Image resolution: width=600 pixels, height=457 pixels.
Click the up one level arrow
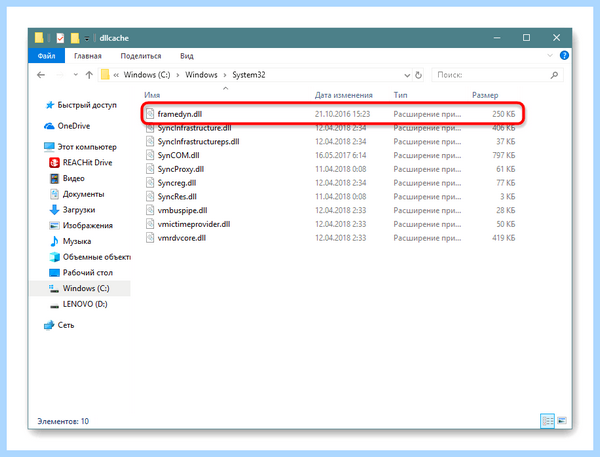click(x=89, y=75)
